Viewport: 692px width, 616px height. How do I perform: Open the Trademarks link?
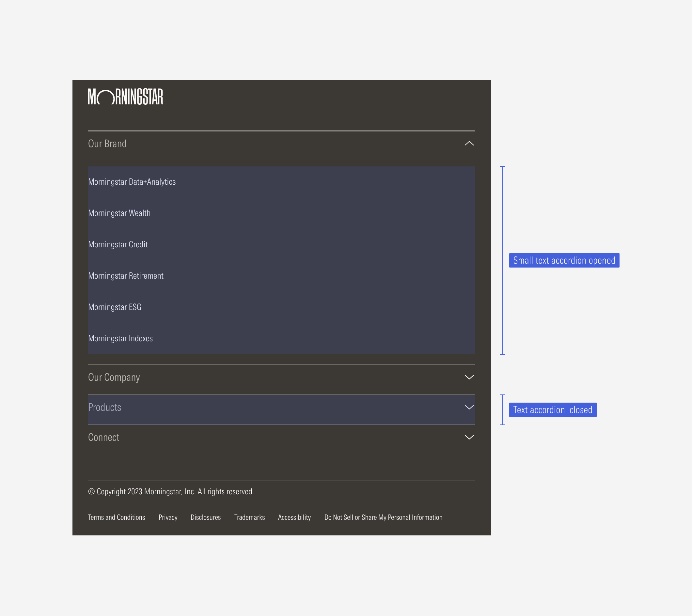click(x=249, y=517)
